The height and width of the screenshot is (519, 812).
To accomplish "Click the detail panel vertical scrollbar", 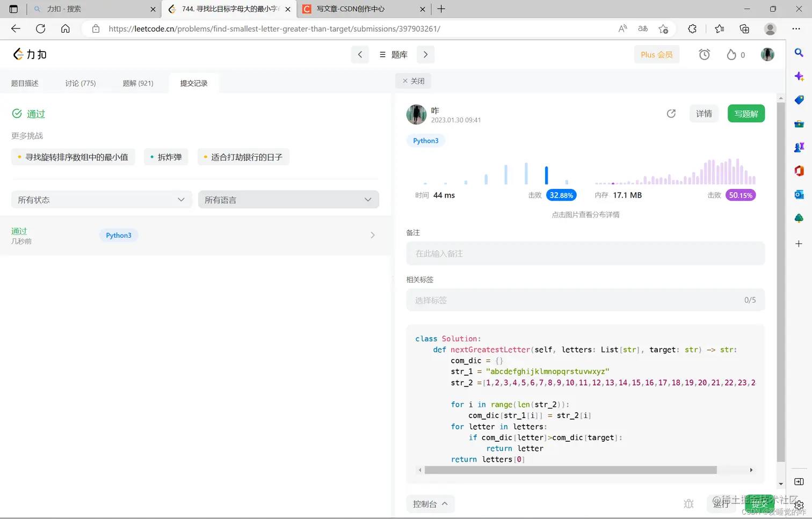I will 781,282.
